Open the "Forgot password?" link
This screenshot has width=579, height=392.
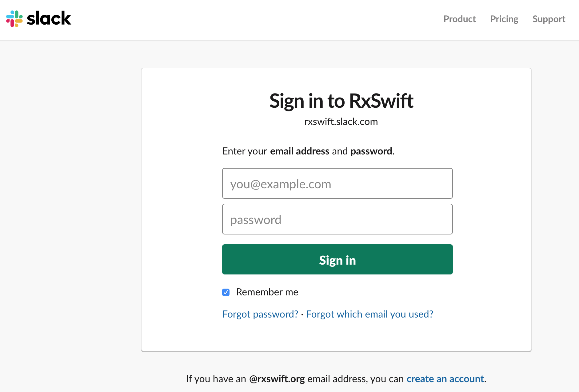(260, 314)
